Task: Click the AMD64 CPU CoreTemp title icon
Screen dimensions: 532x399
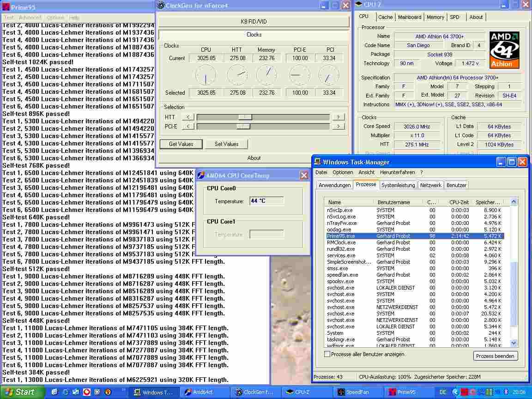Action: 201,175
